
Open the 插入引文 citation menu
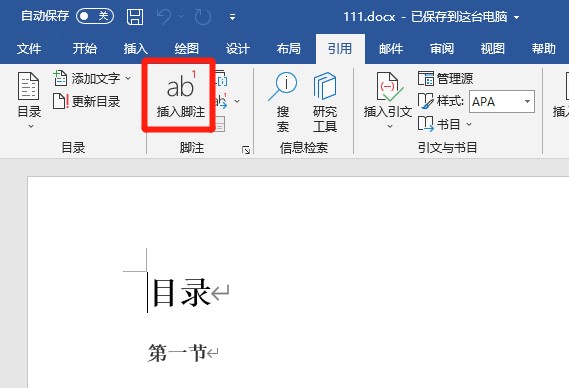pyautogui.click(x=388, y=101)
